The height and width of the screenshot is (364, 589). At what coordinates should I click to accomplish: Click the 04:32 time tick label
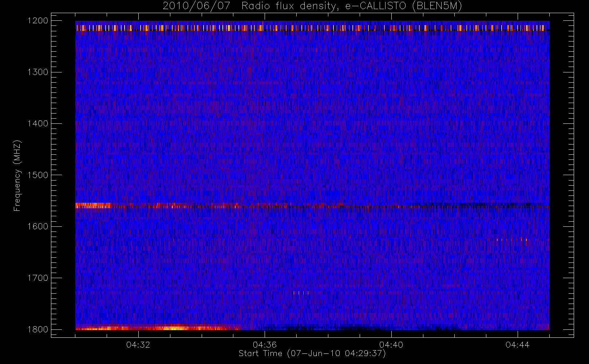(138, 345)
